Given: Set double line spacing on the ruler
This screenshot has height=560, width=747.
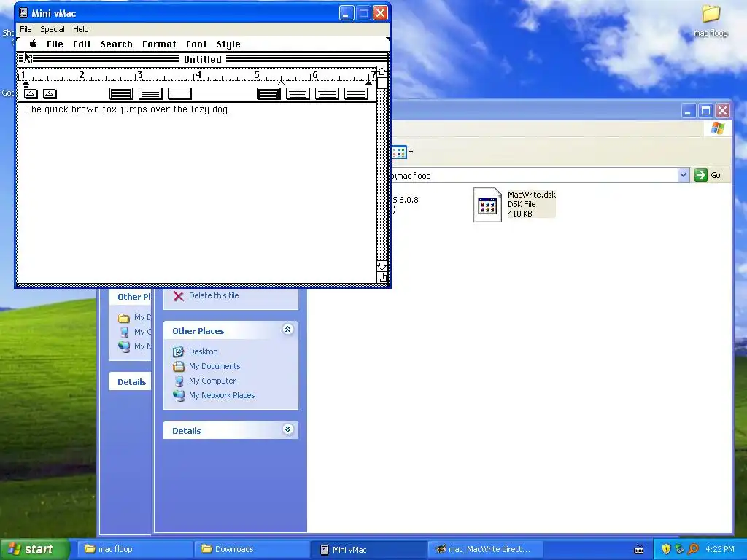Looking at the screenshot, I should click(x=179, y=93).
